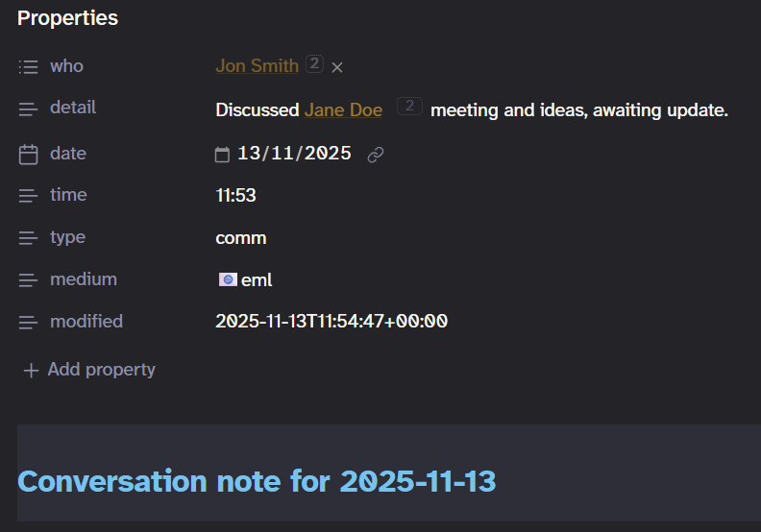Image resolution: width=761 pixels, height=532 pixels.
Task: Follow the Jane Doe link in detail
Action: tap(343, 110)
